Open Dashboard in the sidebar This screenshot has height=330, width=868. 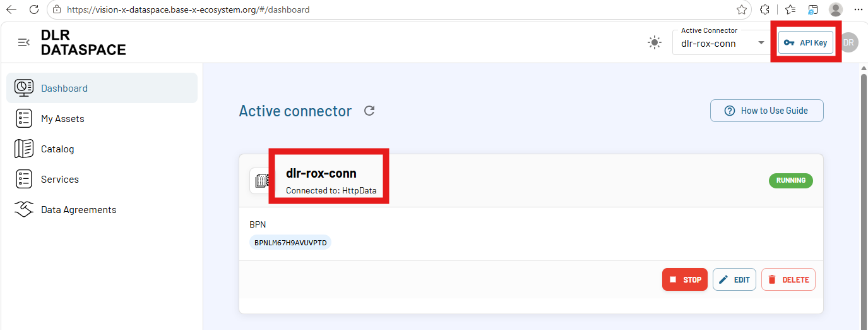coord(102,88)
